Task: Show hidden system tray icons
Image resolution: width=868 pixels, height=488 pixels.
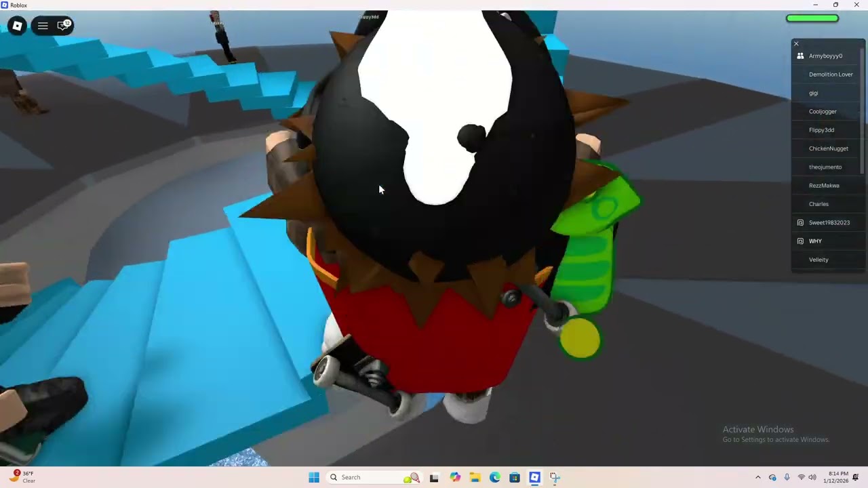Action: click(758, 477)
